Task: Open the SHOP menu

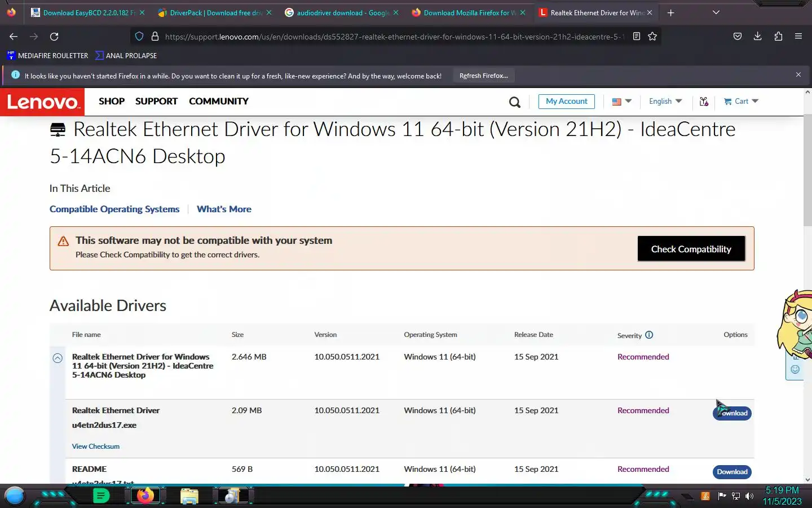Action: click(x=112, y=101)
